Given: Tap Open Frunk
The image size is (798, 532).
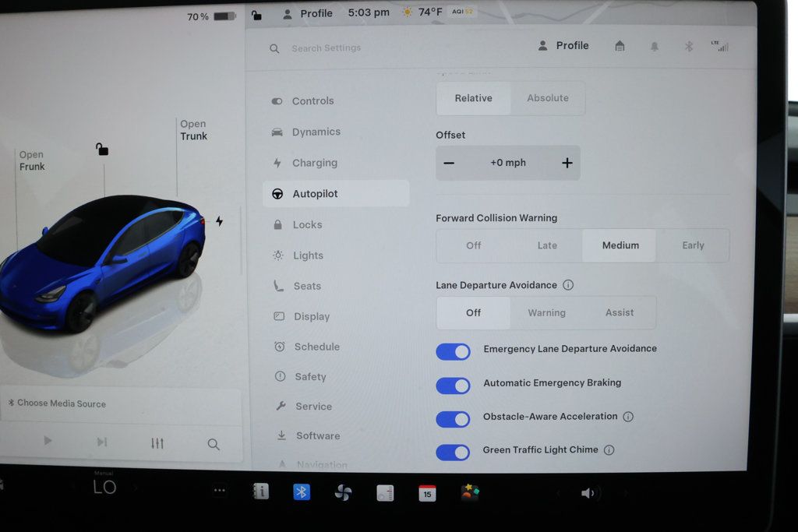Looking at the screenshot, I should (x=31, y=160).
